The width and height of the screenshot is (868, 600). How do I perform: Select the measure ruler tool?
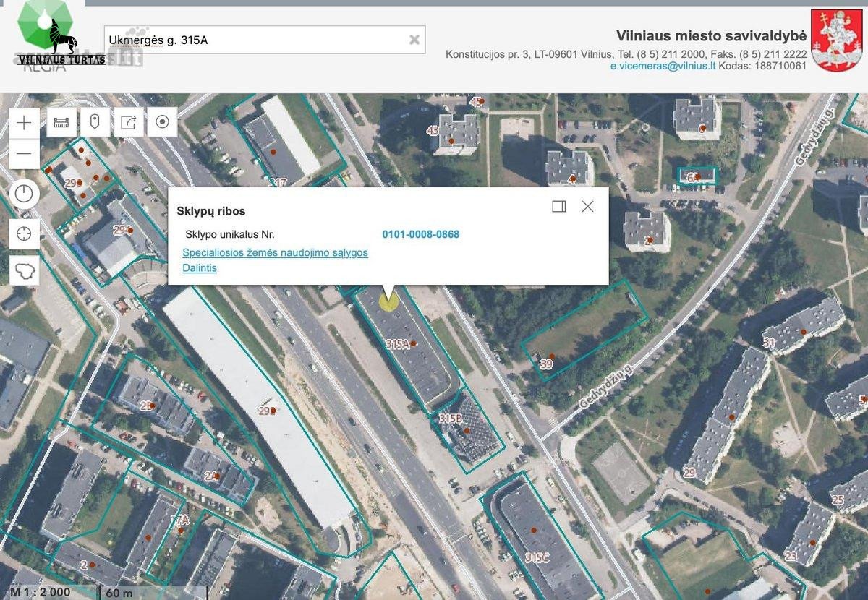61,122
